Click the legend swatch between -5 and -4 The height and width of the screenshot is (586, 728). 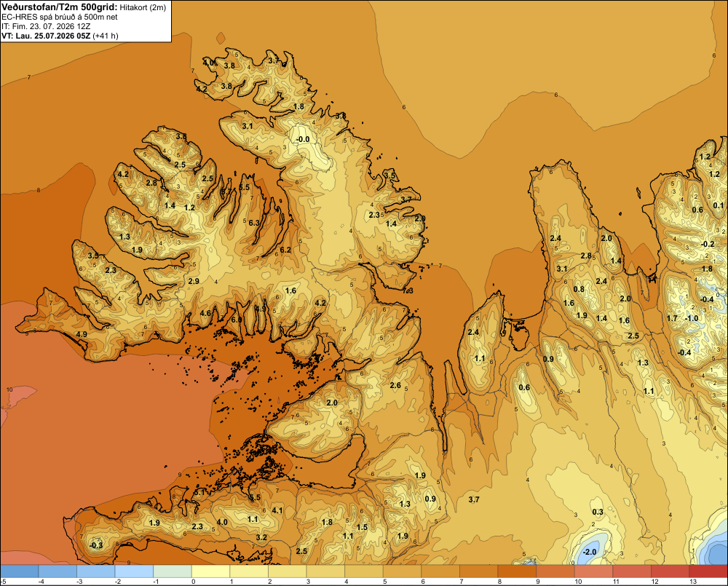[x=20, y=571]
